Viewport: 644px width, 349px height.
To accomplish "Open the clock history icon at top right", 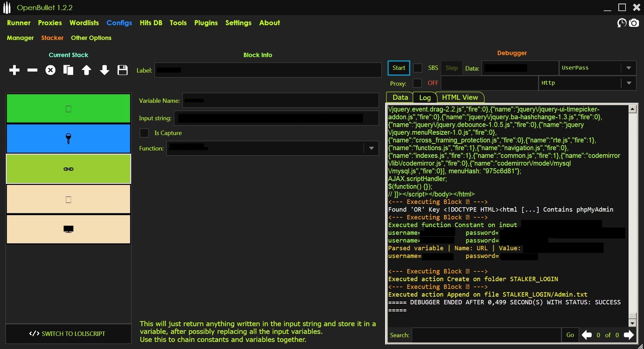I will 622,23.
